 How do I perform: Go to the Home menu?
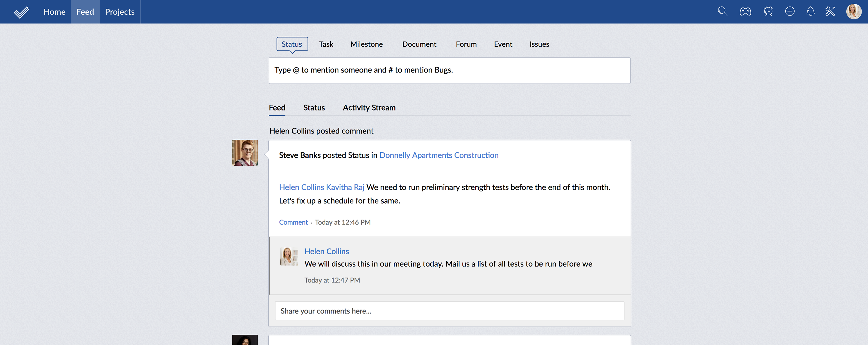[x=54, y=12]
